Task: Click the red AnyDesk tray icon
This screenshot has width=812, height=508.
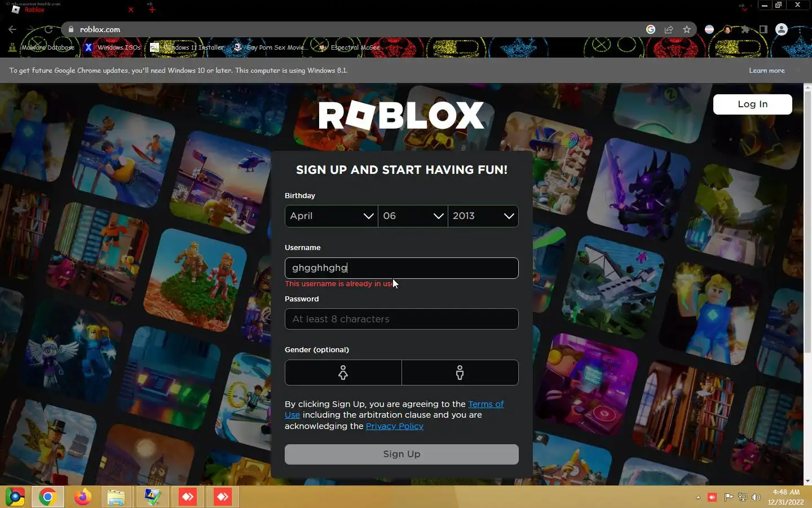Action: coord(712,497)
